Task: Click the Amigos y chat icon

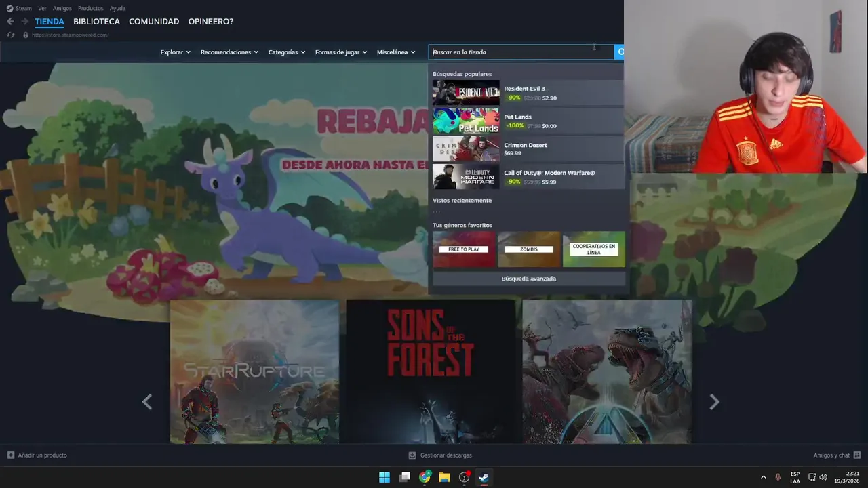Action: (856, 455)
